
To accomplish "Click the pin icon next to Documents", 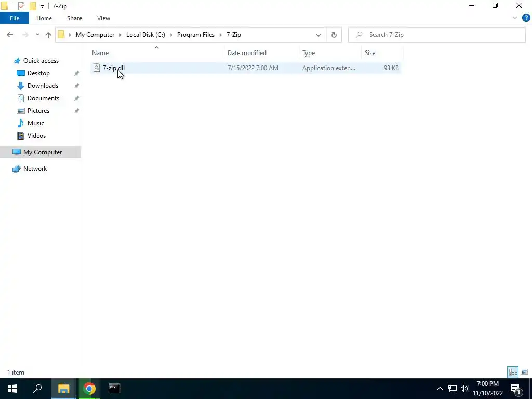I will tap(77, 98).
